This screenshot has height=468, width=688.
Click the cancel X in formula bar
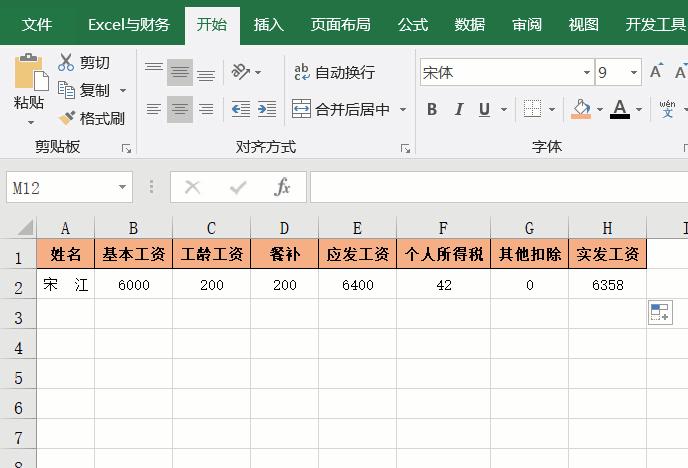(193, 188)
